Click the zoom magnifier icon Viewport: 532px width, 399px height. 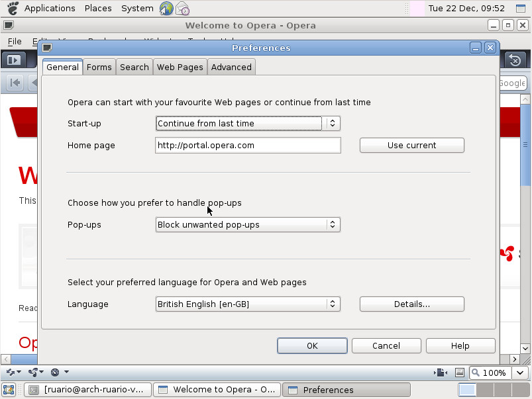tap(476, 373)
